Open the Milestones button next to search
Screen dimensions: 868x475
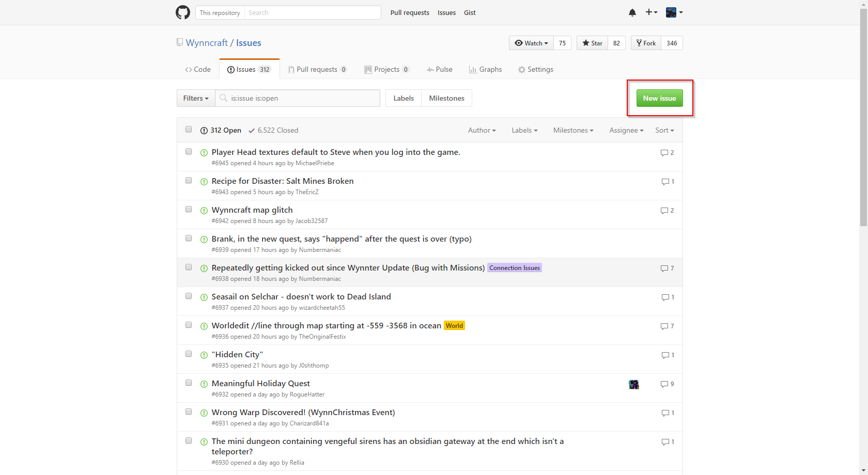pyautogui.click(x=446, y=98)
